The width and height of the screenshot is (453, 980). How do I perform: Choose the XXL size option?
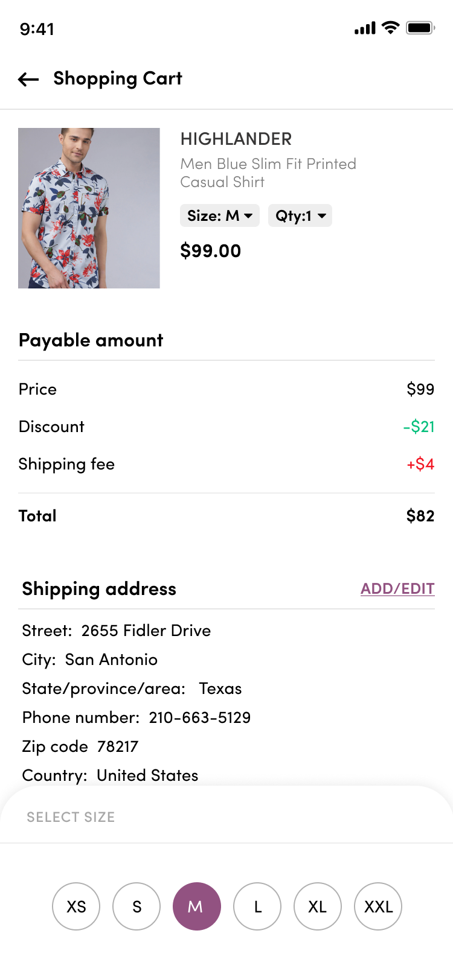[x=378, y=906]
